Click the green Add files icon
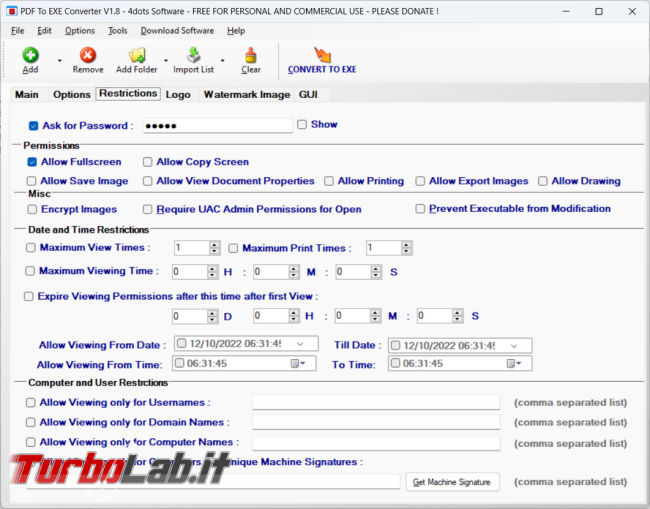 [x=30, y=55]
